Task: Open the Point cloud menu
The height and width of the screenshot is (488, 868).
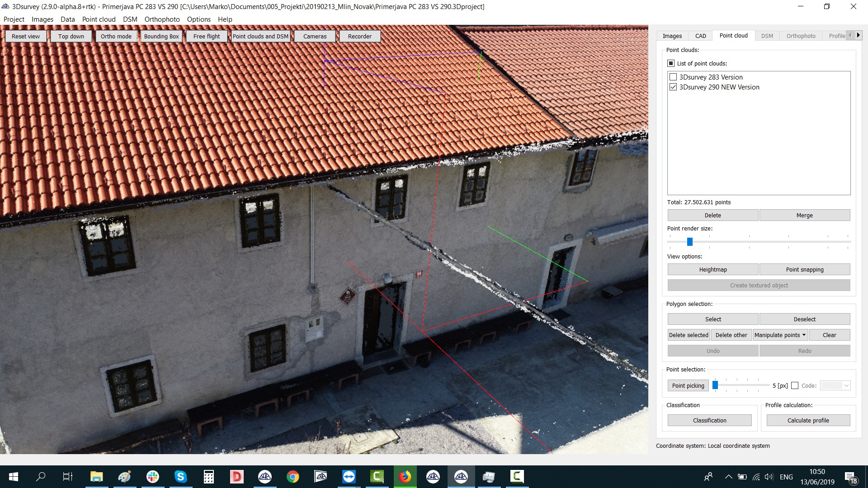Action: click(x=99, y=19)
